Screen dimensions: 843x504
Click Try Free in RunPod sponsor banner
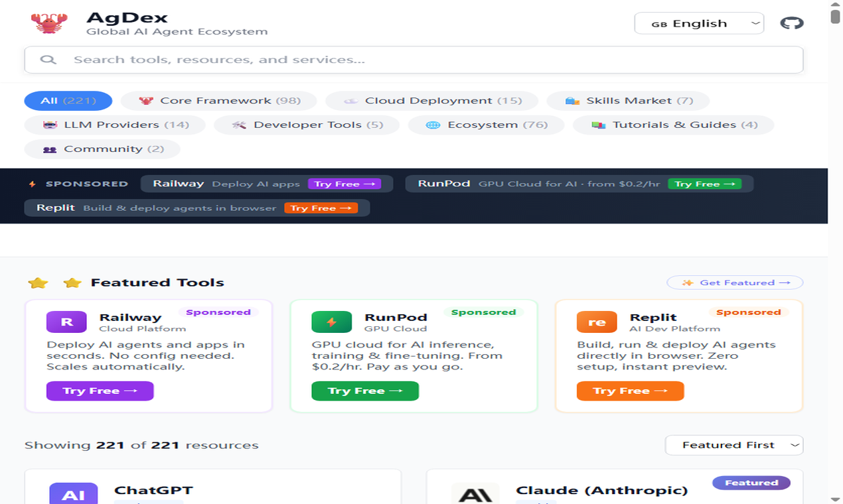[x=705, y=184]
